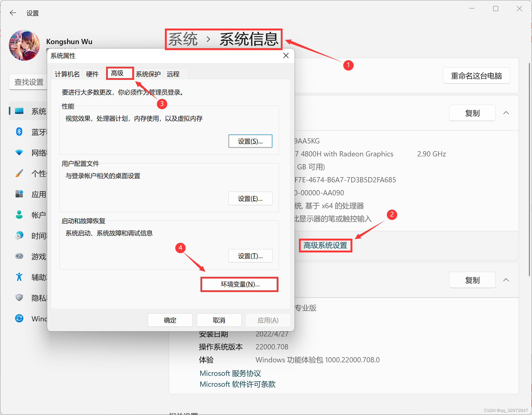
Task: Open the Bluetooth icon in sidebar
Action: click(x=19, y=132)
